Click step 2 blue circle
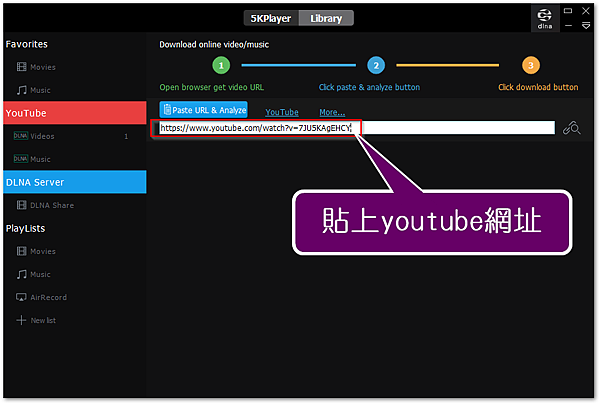 pyautogui.click(x=376, y=65)
